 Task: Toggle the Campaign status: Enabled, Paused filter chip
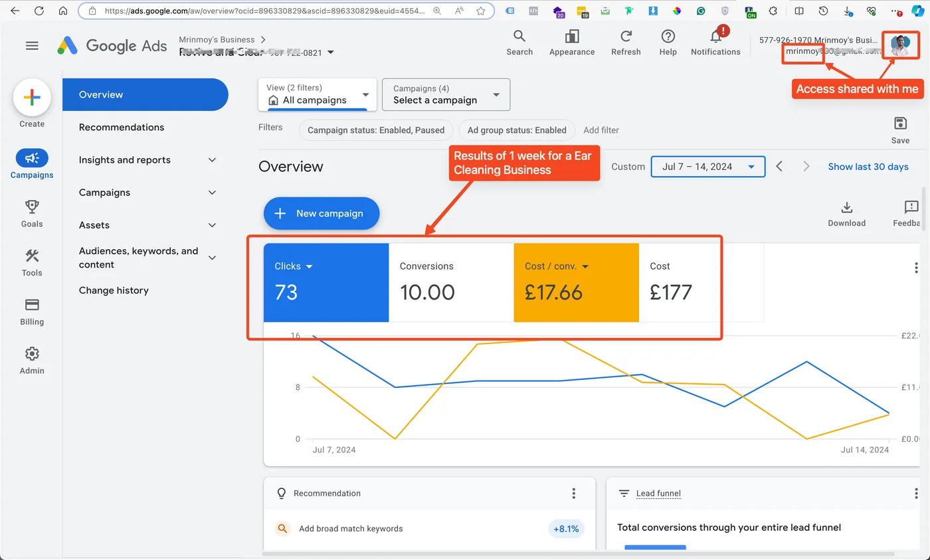coord(375,130)
